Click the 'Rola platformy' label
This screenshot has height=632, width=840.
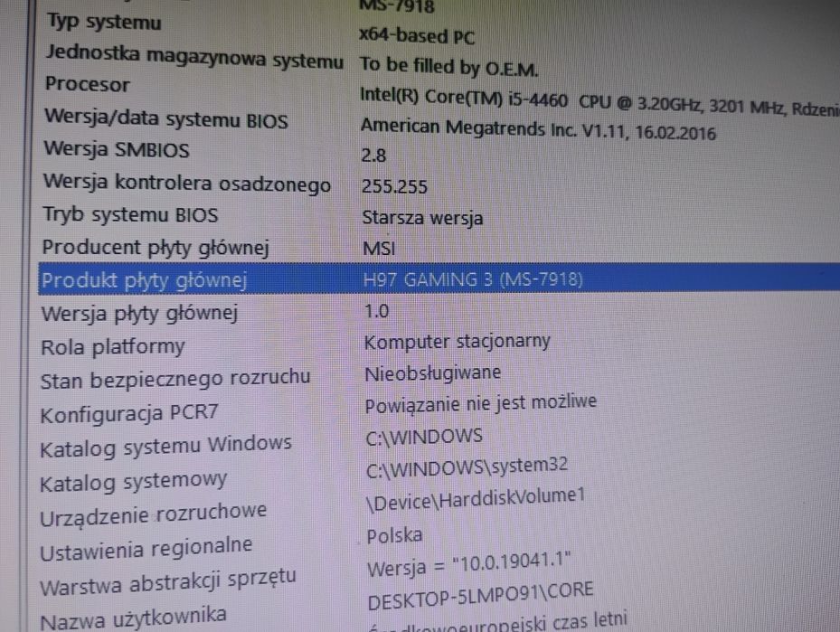tap(113, 347)
